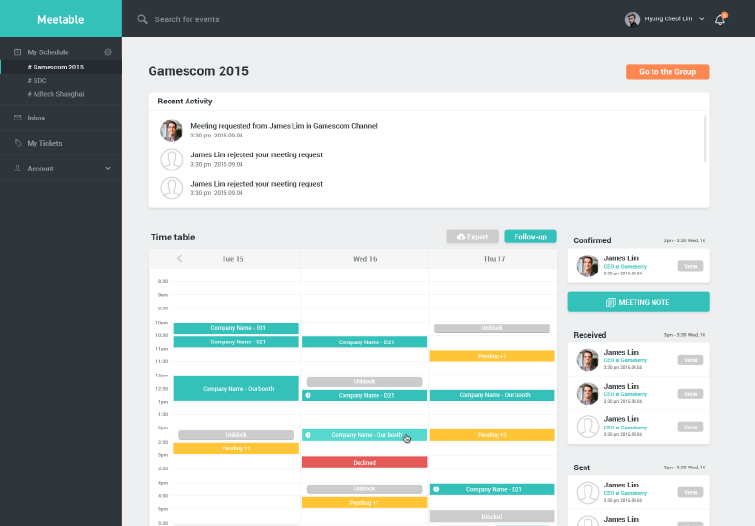Image resolution: width=755 pixels, height=526 pixels.
Task: Click the My Schedule calendar icon
Action: click(18, 52)
